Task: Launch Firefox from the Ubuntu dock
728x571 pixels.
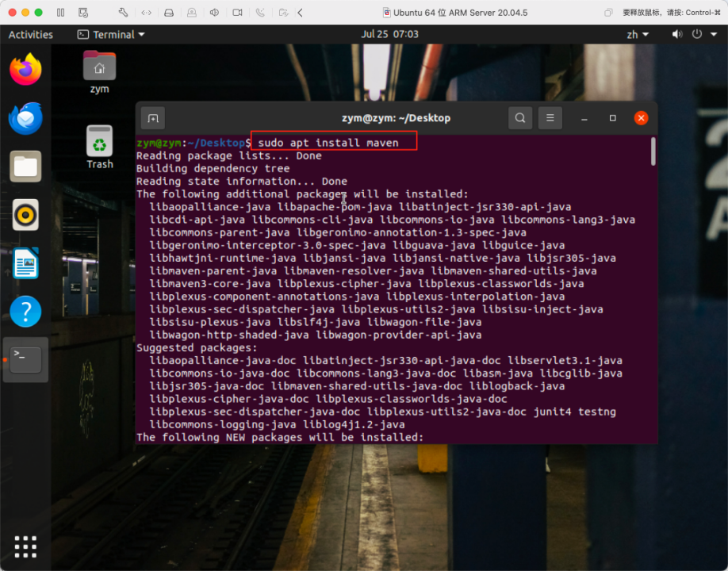Action: pyautogui.click(x=25, y=70)
